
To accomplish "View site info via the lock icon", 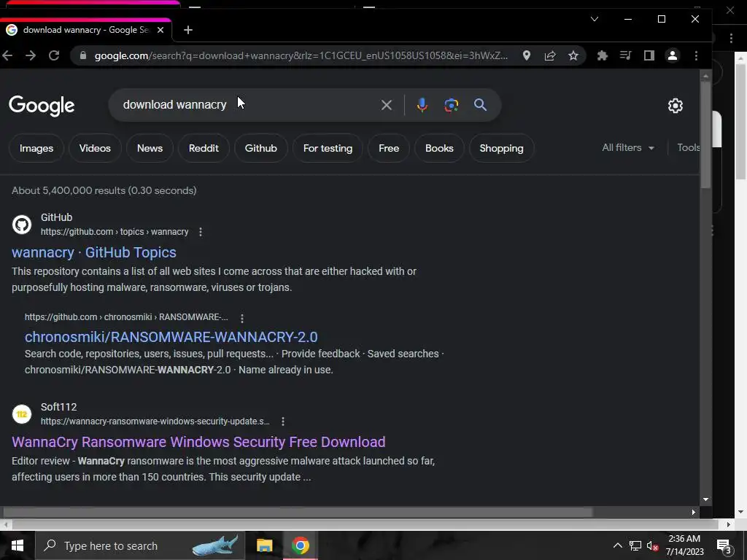I will point(83,55).
